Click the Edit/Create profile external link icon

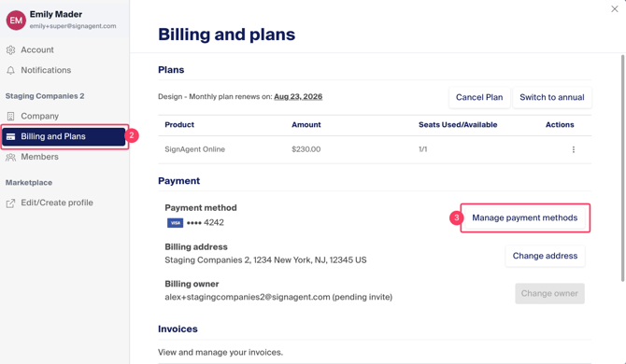pos(11,203)
